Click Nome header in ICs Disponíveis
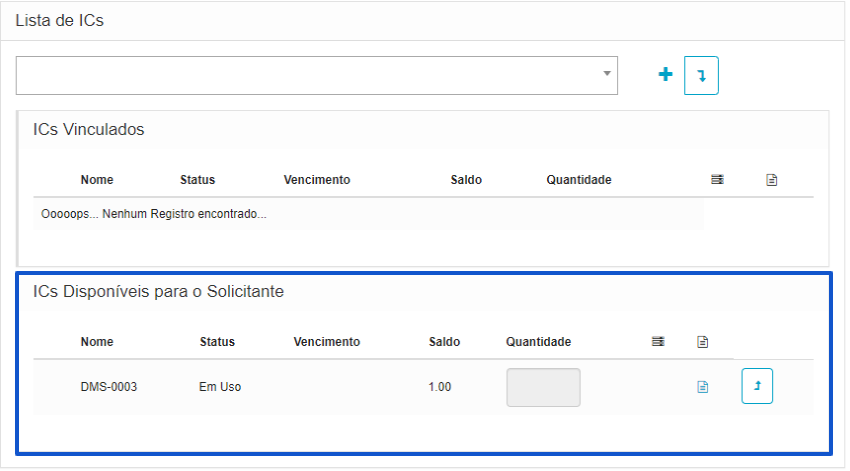 tap(97, 342)
